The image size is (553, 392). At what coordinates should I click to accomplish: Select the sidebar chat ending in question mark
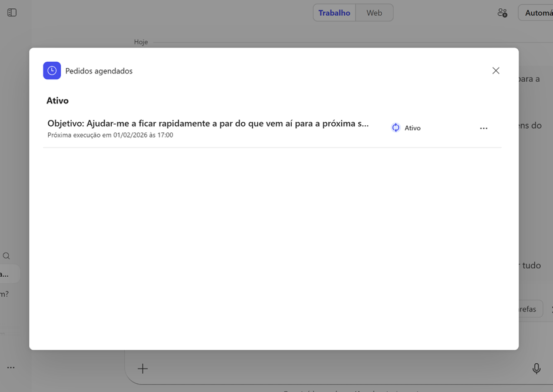coord(5,294)
